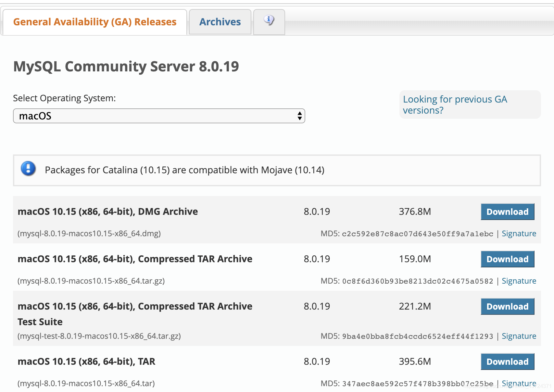This screenshot has height=392, width=554.
Task: Click version 8.0.19 in DMG Archive row
Action: (317, 212)
